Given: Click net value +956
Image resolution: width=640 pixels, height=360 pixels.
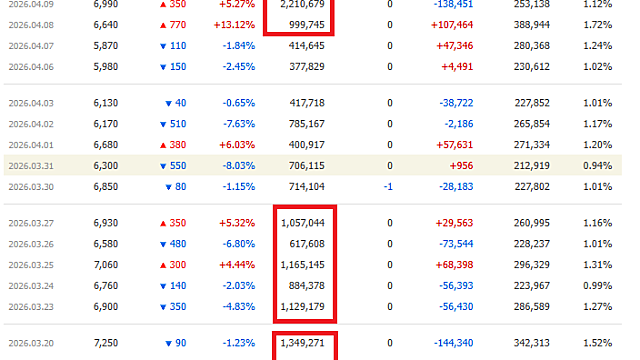Looking at the screenshot, I should point(461,166).
